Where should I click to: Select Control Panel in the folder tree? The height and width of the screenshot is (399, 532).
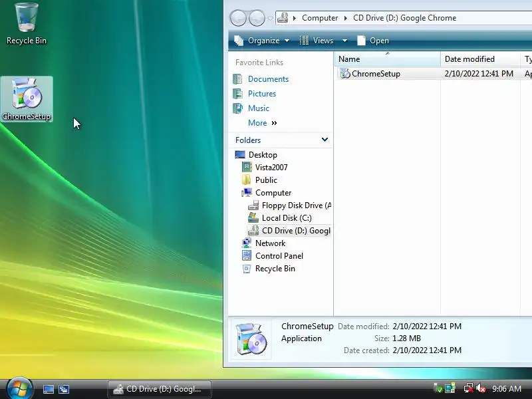pyautogui.click(x=279, y=256)
